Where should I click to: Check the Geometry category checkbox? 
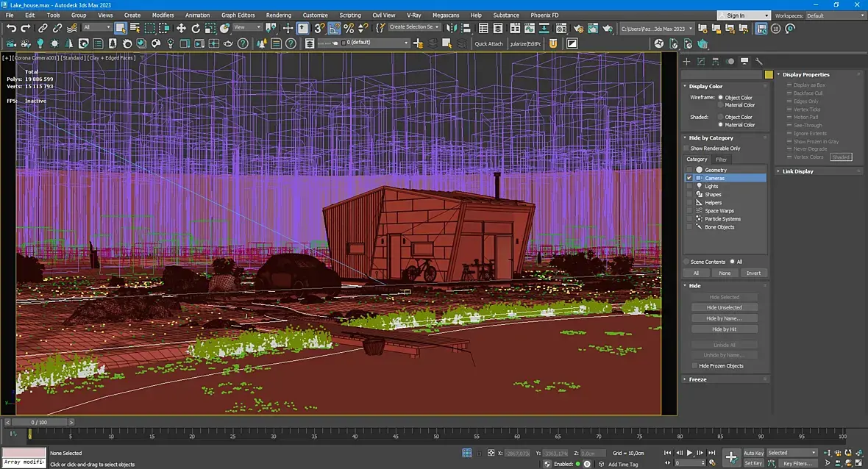(x=689, y=170)
